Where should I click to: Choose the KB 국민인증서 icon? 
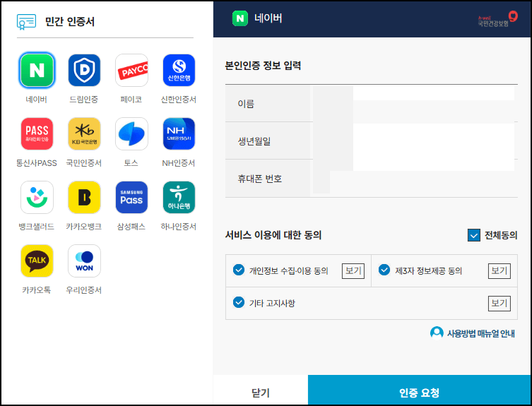click(84, 133)
